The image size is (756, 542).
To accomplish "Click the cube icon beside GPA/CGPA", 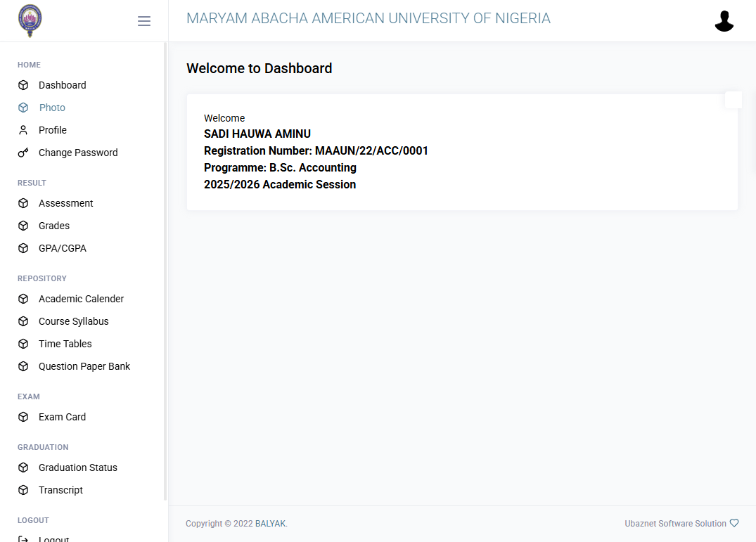I will (x=23, y=249).
